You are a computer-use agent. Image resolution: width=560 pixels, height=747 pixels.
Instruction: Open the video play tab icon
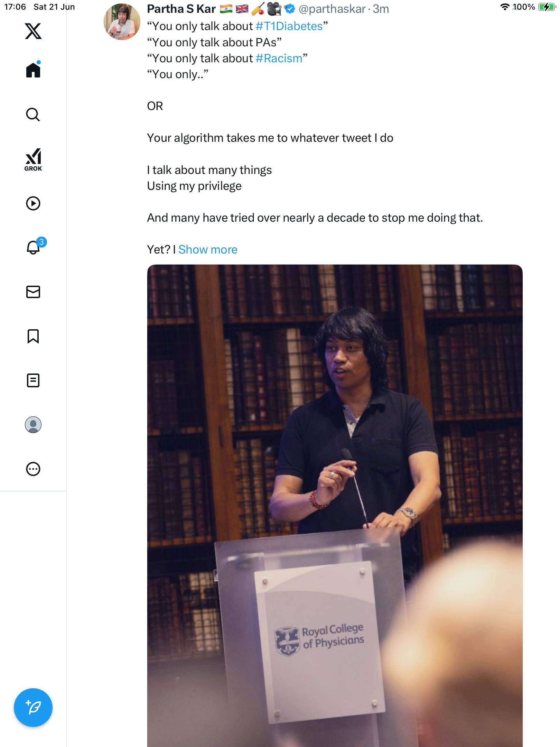pos(33,203)
